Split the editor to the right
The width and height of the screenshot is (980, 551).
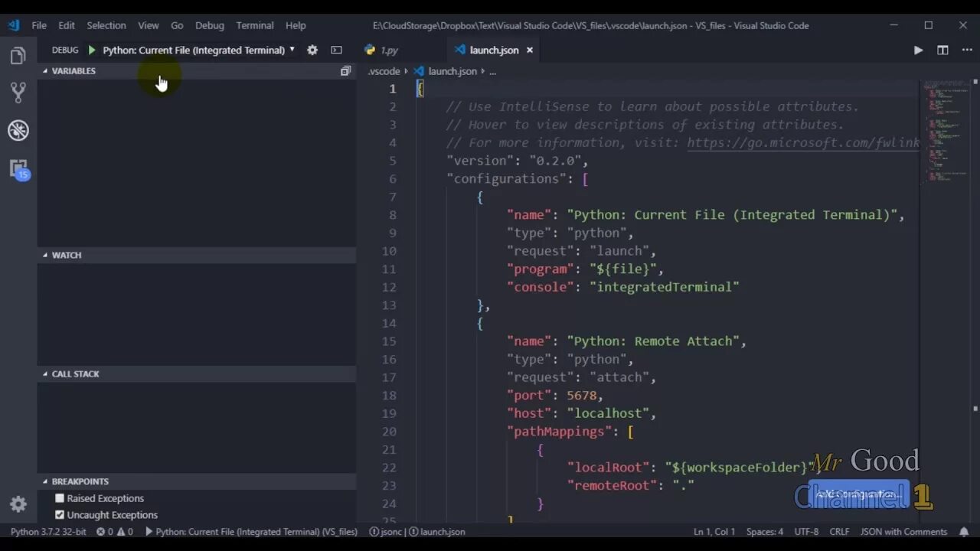pyautogui.click(x=942, y=50)
